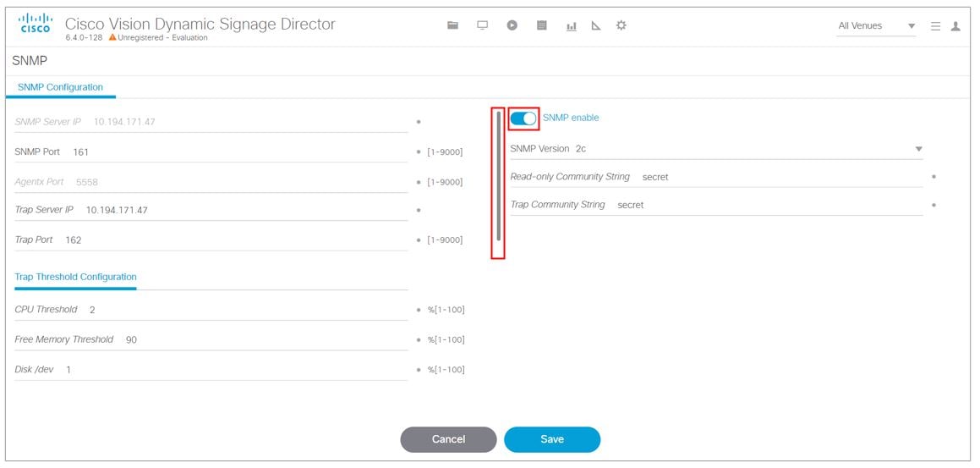Screen dimensions: 980x468
Task: Click the Cisco Vision Dynamic Signage Director title
Action: pyautogui.click(x=200, y=24)
